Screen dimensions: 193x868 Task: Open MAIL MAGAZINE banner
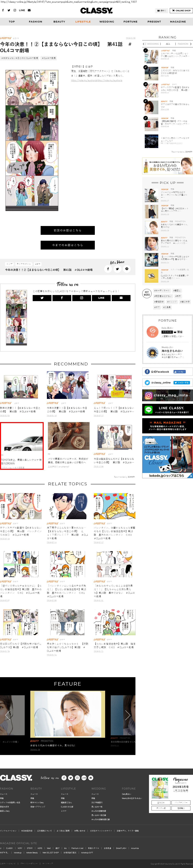click(x=167, y=426)
